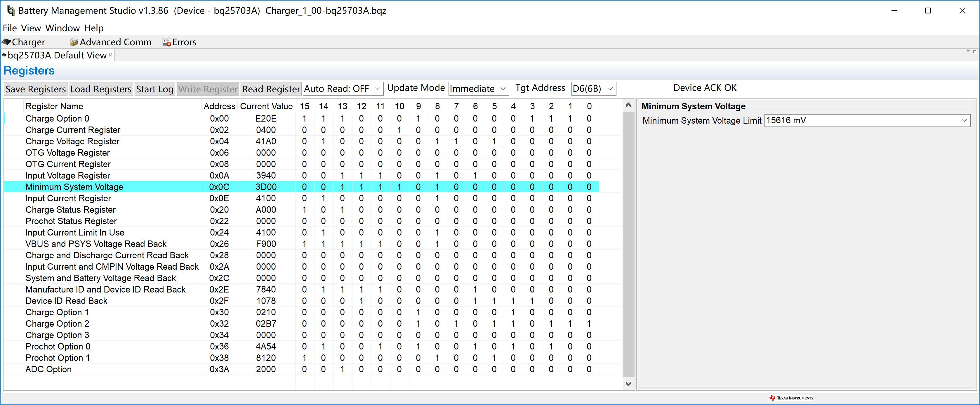Click Save Registers button
This screenshot has width=980, height=405.
[36, 89]
